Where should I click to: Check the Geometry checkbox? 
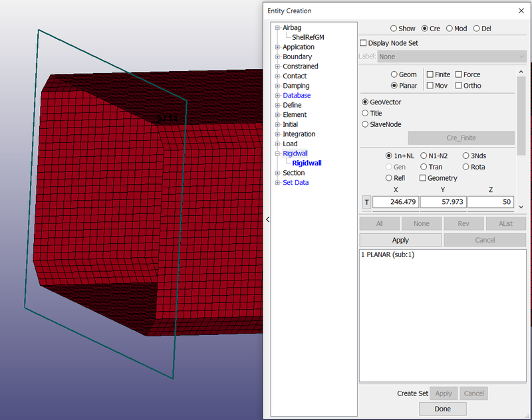tap(423, 177)
